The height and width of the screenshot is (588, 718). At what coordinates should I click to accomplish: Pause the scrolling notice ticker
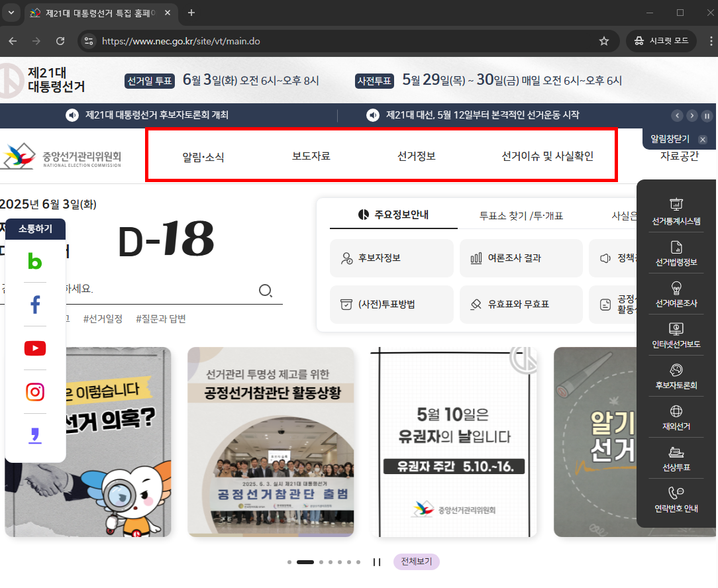(x=707, y=115)
